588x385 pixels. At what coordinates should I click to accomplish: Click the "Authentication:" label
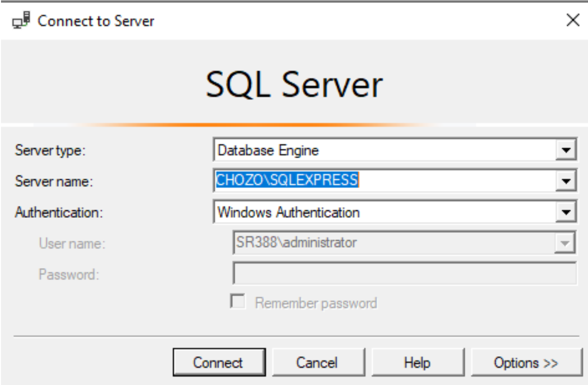(59, 213)
